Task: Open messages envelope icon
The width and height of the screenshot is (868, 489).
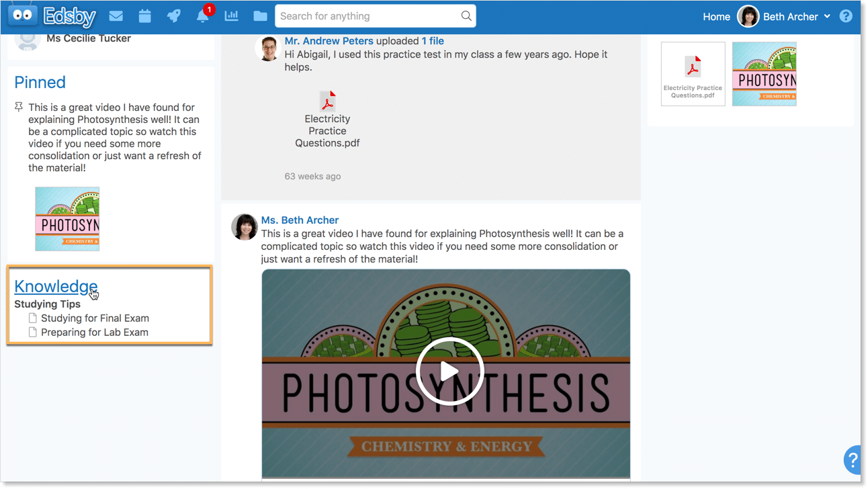Action: click(x=116, y=16)
